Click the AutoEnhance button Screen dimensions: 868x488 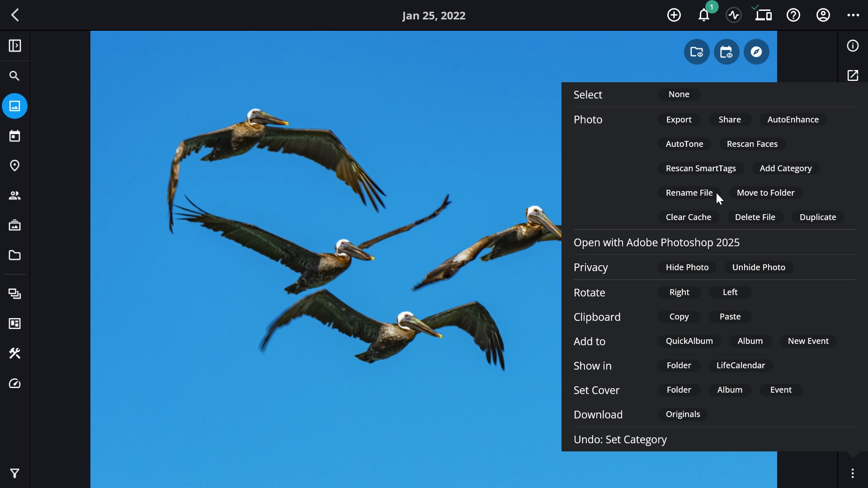(x=793, y=120)
